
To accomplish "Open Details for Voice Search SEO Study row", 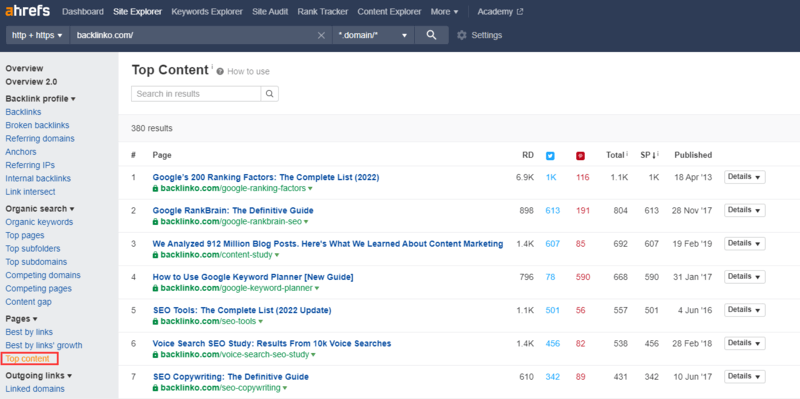I will coord(744,343).
